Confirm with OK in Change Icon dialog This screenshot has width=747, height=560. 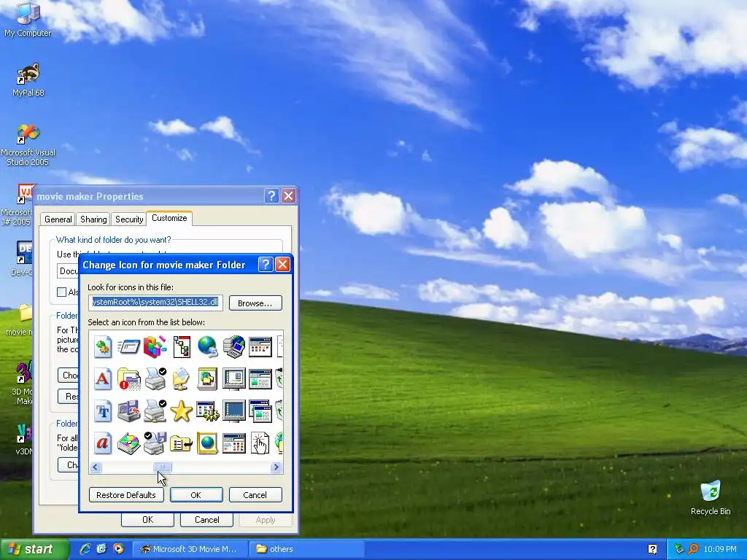(x=196, y=495)
